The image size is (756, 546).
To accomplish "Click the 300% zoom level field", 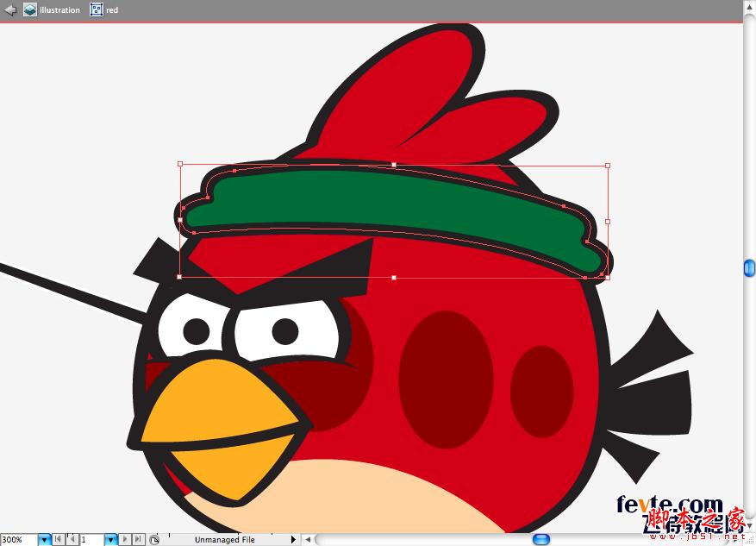I will coord(19,539).
